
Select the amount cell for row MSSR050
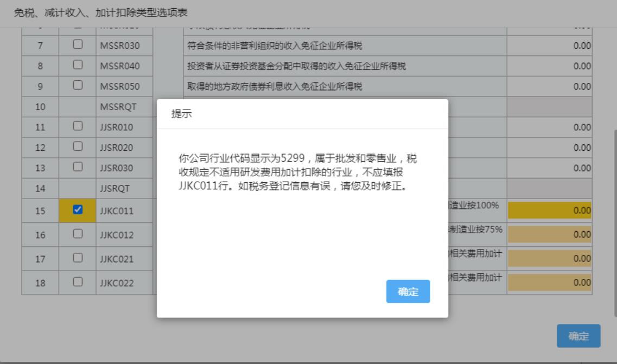(x=549, y=86)
